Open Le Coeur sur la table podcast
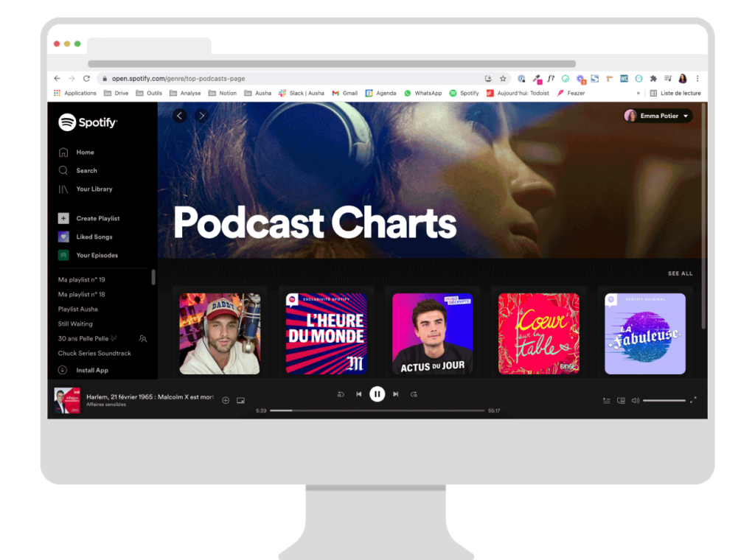 pyautogui.click(x=539, y=333)
